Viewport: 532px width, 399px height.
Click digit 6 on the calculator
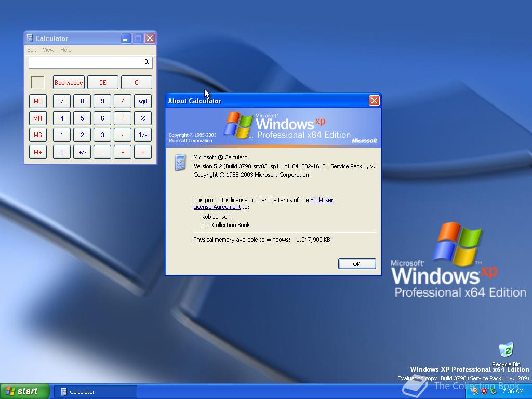point(102,118)
